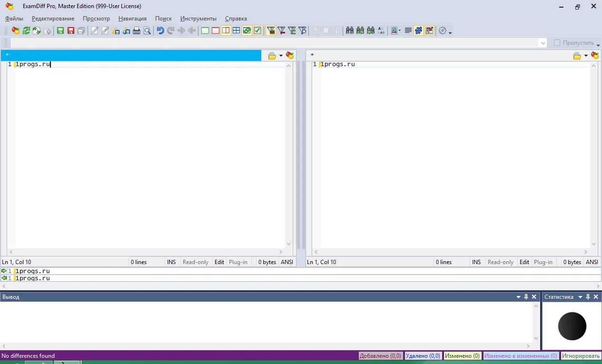The width and height of the screenshot is (602, 364).
Task: Click the filter funnel icon with red lines
Action: coord(281,31)
